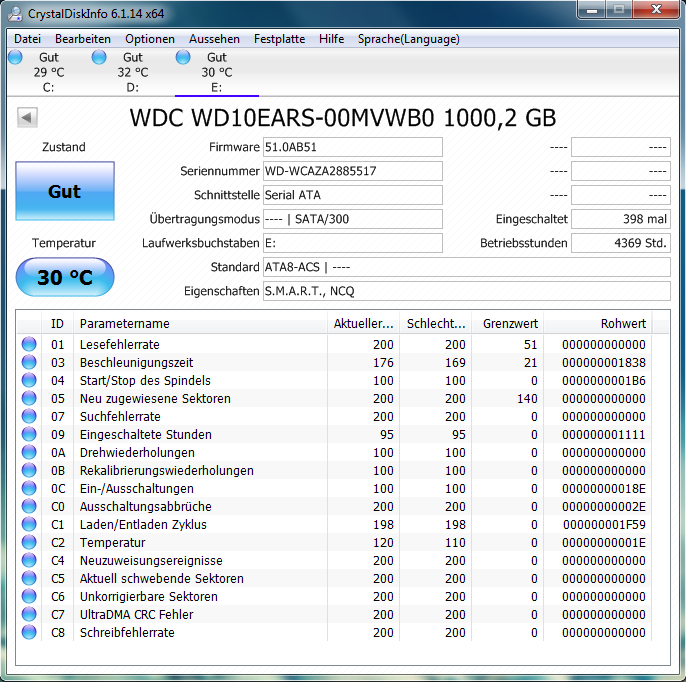Image resolution: width=686 pixels, height=682 pixels.
Task: Open the Sprache(Language) menu
Action: click(x=409, y=39)
